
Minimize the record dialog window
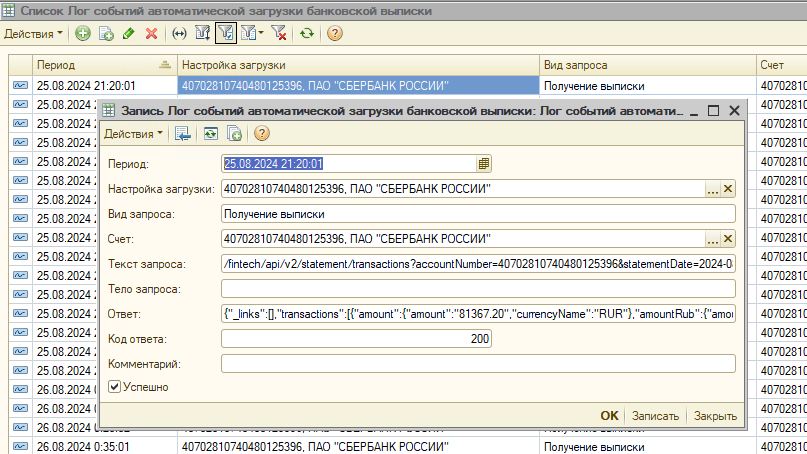694,111
